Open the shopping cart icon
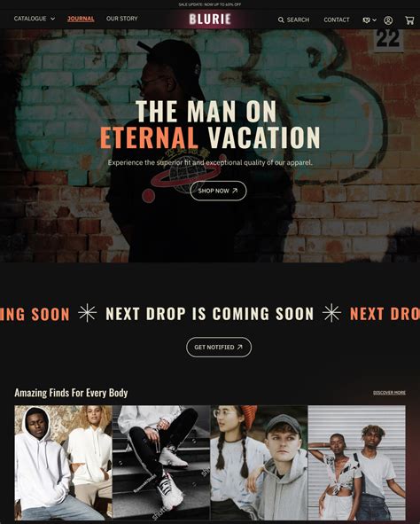Viewport: 420px width, 524px height. tap(409, 20)
